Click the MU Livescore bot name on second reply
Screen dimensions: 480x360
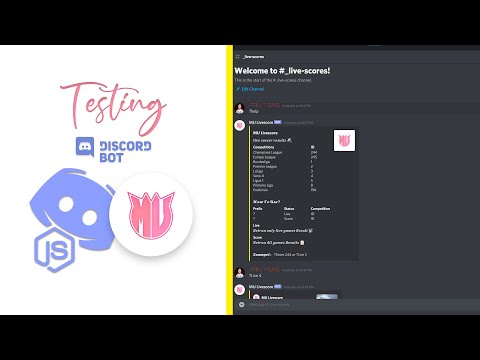(261, 287)
